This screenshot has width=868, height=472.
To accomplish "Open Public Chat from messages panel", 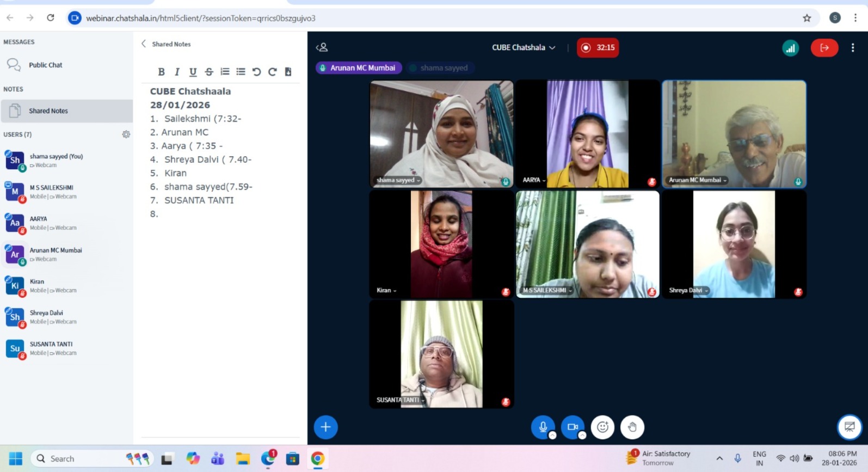I will click(46, 65).
